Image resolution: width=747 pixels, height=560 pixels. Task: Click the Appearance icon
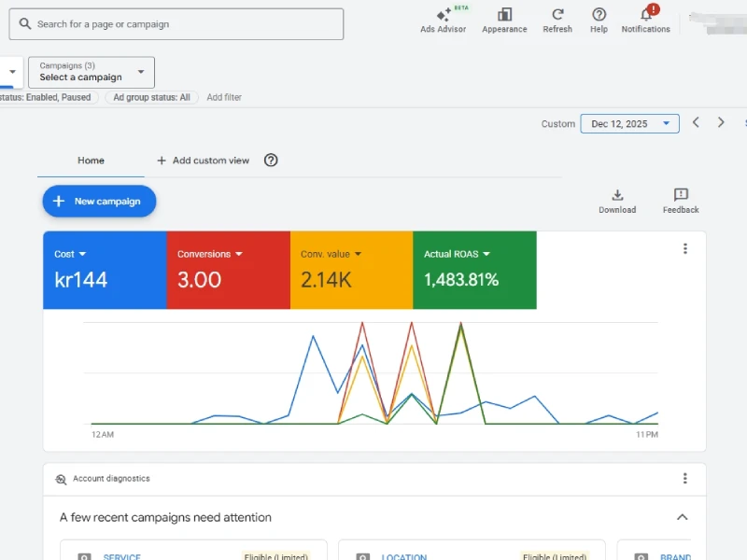click(504, 16)
